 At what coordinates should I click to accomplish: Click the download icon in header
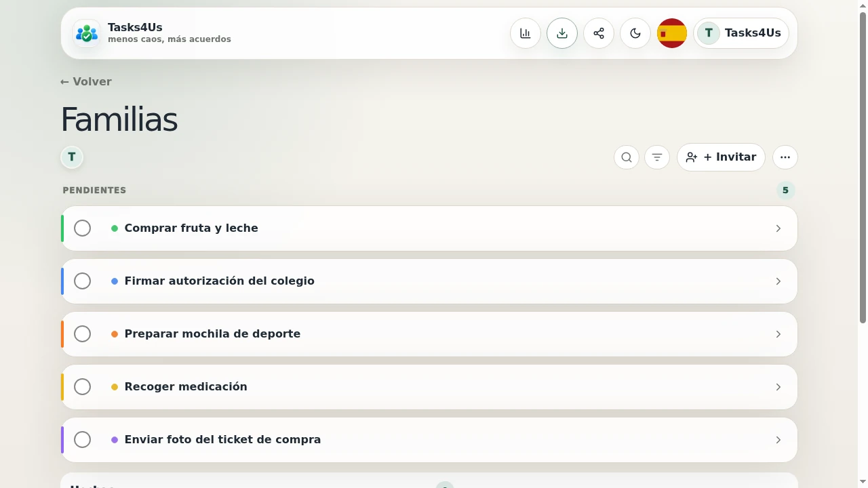point(562,33)
